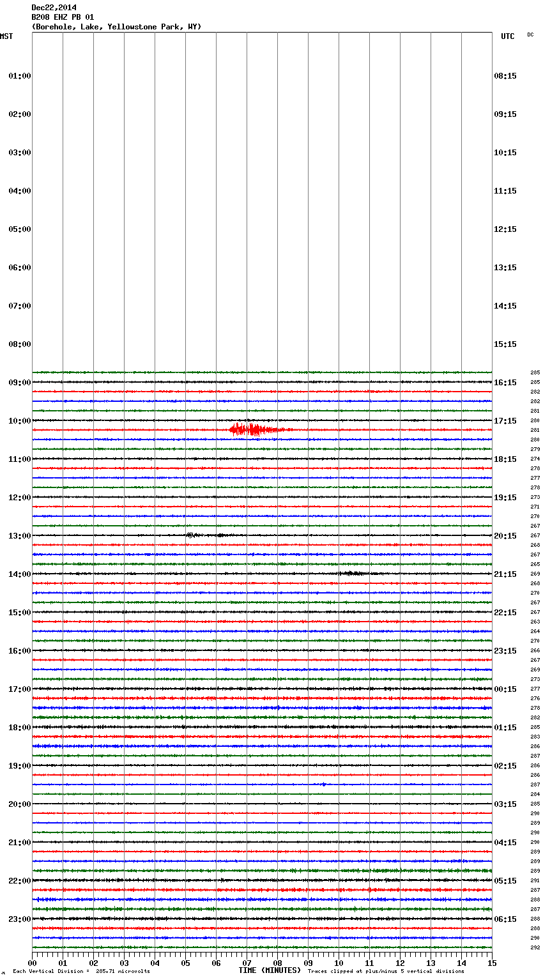Click the 15:15 UTC time label
543x980 pixels.
tap(505, 344)
